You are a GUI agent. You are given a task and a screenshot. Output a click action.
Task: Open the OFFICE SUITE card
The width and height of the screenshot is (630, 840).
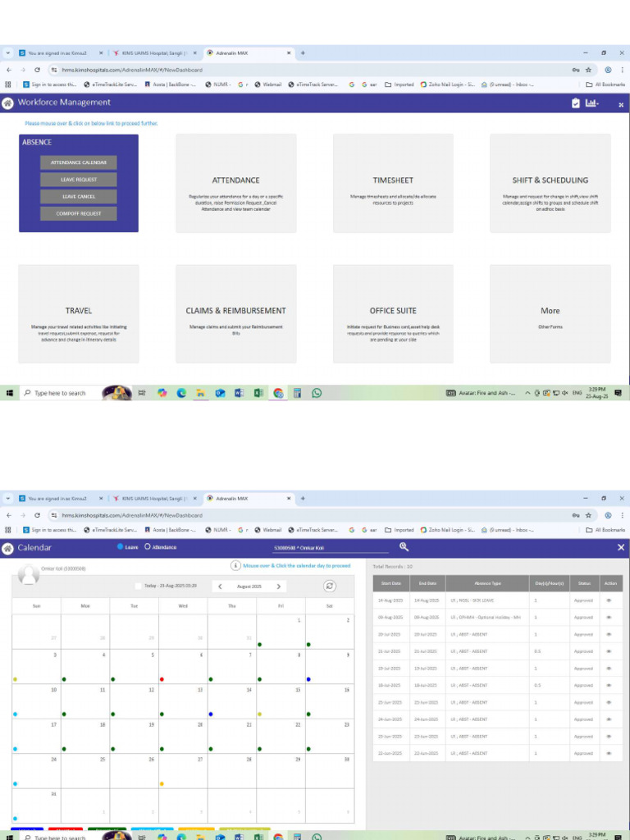(393, 314)
